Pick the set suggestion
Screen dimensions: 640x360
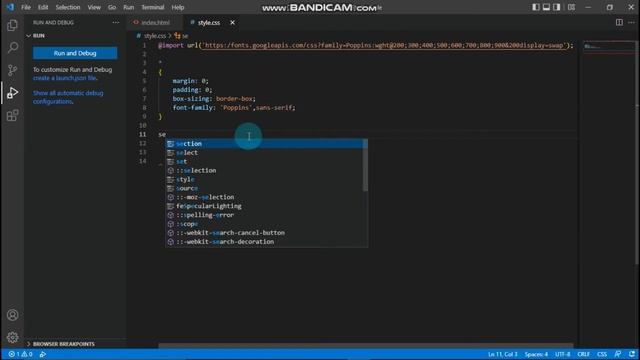[x=264, y=162]
